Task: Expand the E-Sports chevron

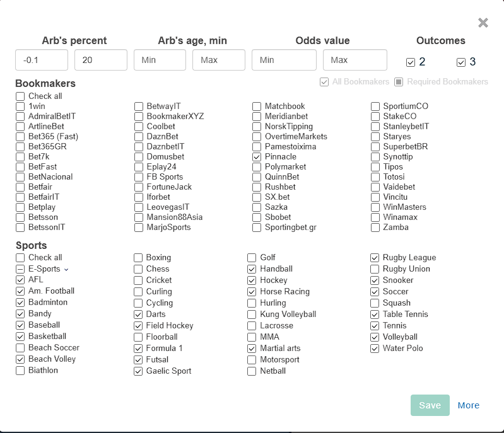Action: coord(66,269)
